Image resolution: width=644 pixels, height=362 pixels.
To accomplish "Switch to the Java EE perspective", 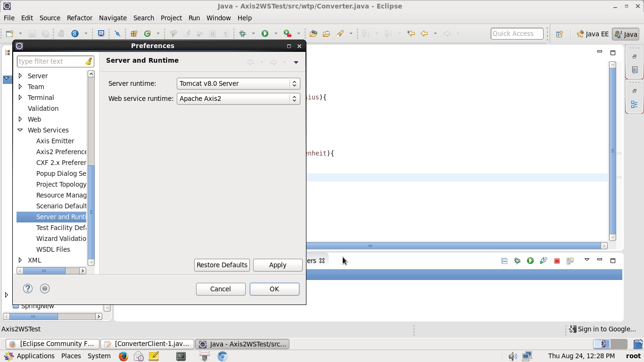I will pos(593,34).
